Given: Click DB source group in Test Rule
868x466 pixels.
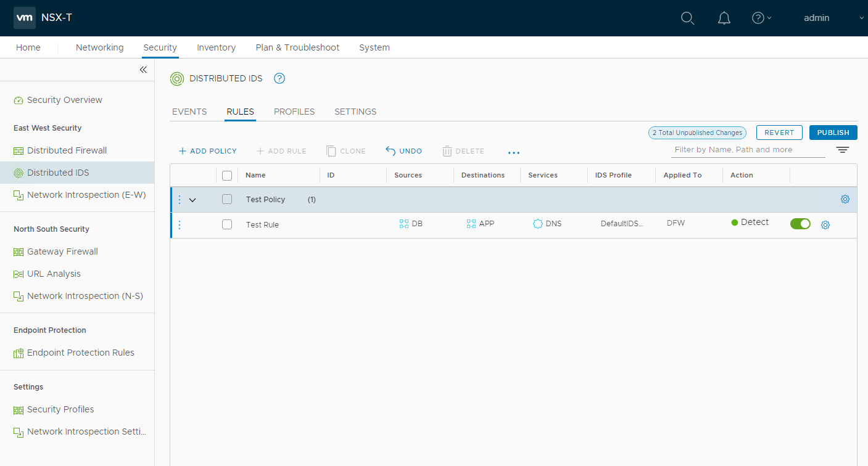Looking at the screenshot, I should tap(411, 224).
